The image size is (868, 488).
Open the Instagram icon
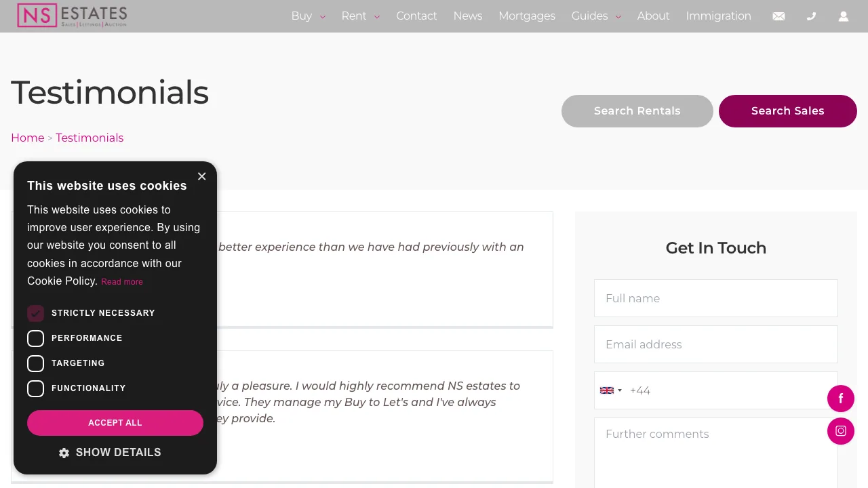[x=841, y=431]
